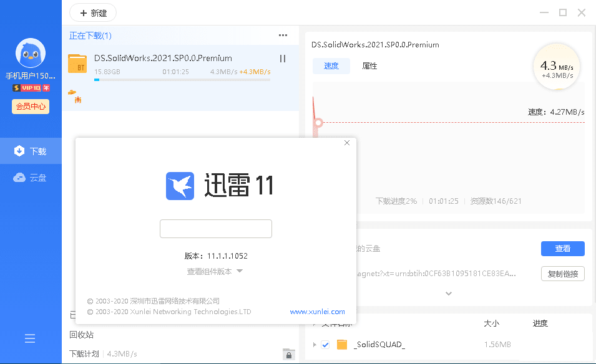Expand details with the down chevron
The height and width of the screenshot is (364, 596).
[x=449, y=294]
